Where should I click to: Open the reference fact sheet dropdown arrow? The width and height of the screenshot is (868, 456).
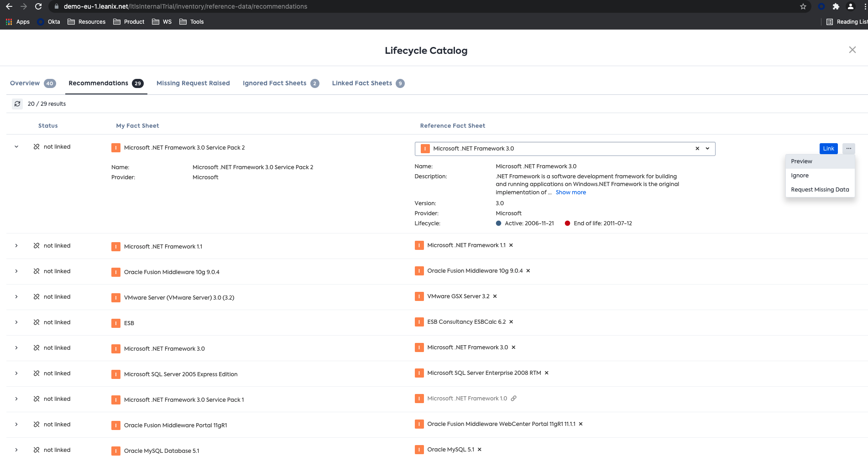tap(707, 149)
